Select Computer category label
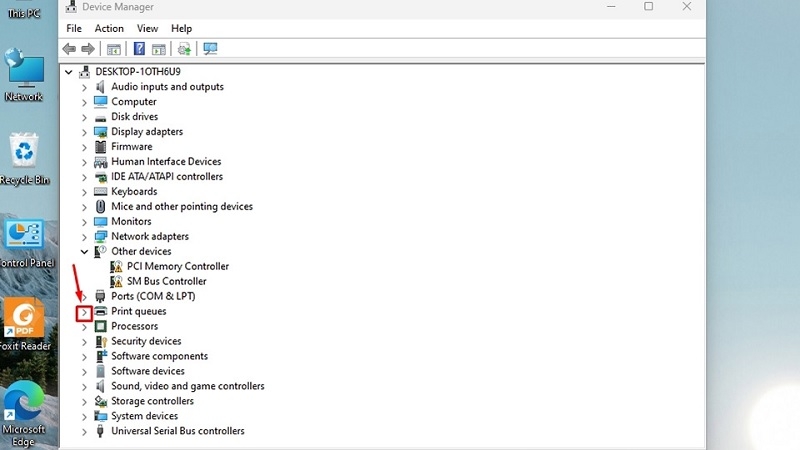This screenshot has height=450, width=800. click(134, 102)
